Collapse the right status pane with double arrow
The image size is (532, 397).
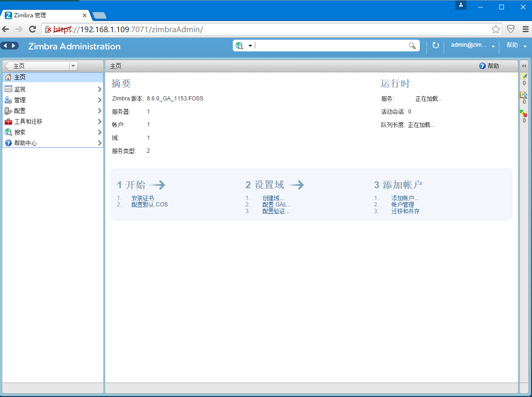click(524, 66)
